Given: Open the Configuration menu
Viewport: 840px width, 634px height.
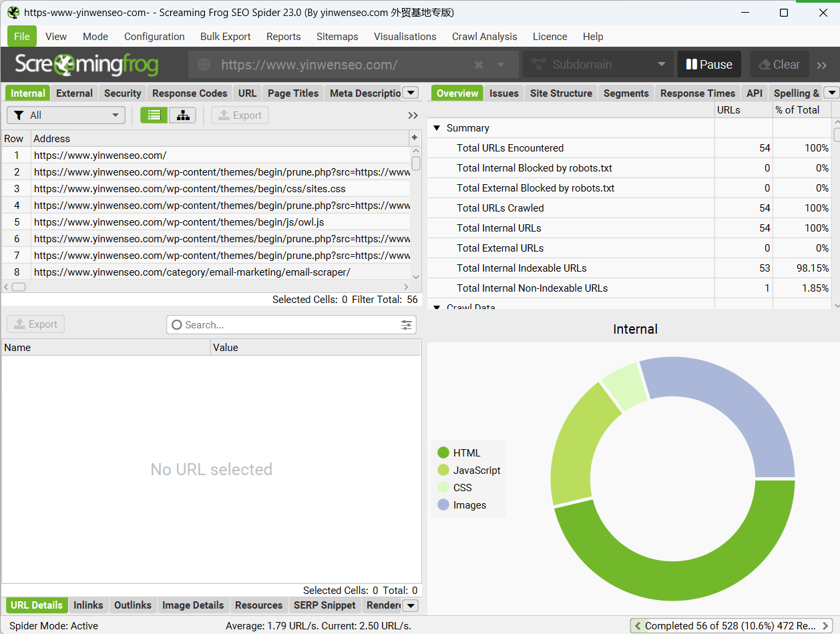Looking at the screenshot, I should pyautogui.click(x=154, y=37).
